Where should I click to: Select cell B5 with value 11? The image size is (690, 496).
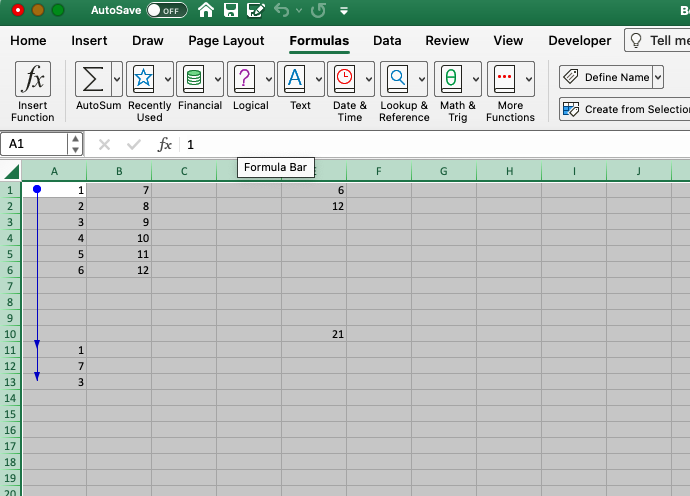[x=119, y=254]
